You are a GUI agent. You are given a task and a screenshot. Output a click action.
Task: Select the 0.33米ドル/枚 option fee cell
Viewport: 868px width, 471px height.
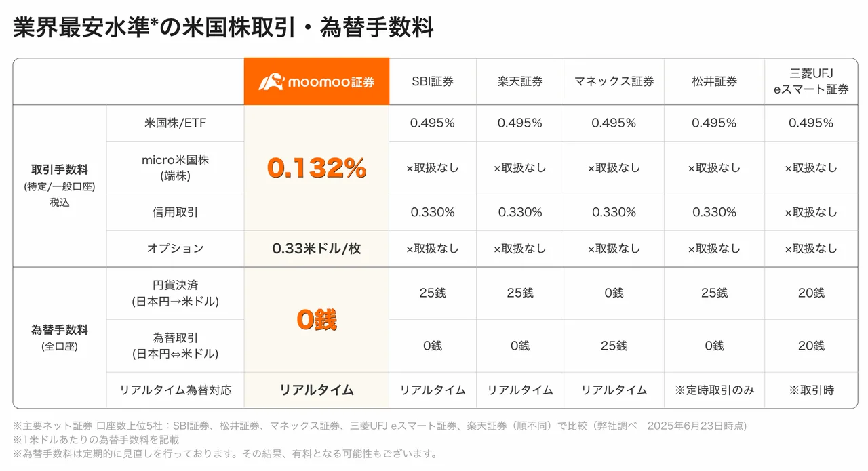(x=317, y=249)
